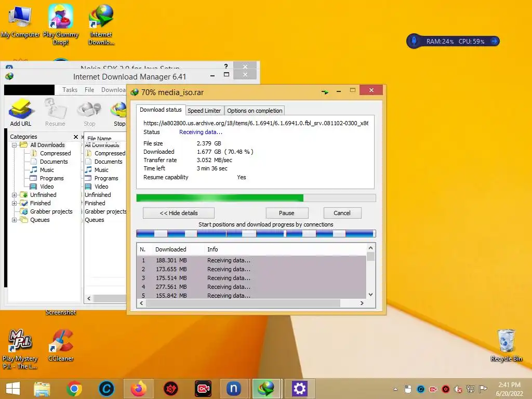Image resolution: width=532 pixels, height=399 pixels.
Task: Open My Computer desktop icon
Action: tap(20, 22)
